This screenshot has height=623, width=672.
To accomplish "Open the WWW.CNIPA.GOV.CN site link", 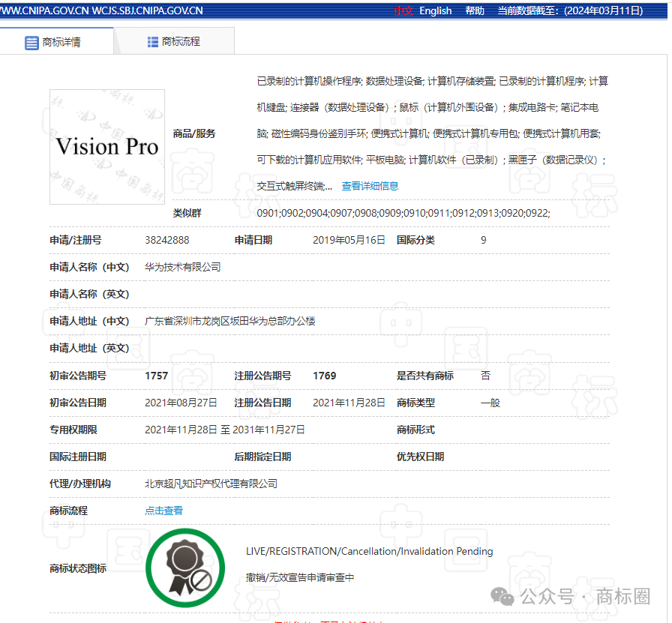I will pyautogui.click(x=43, y=10).
